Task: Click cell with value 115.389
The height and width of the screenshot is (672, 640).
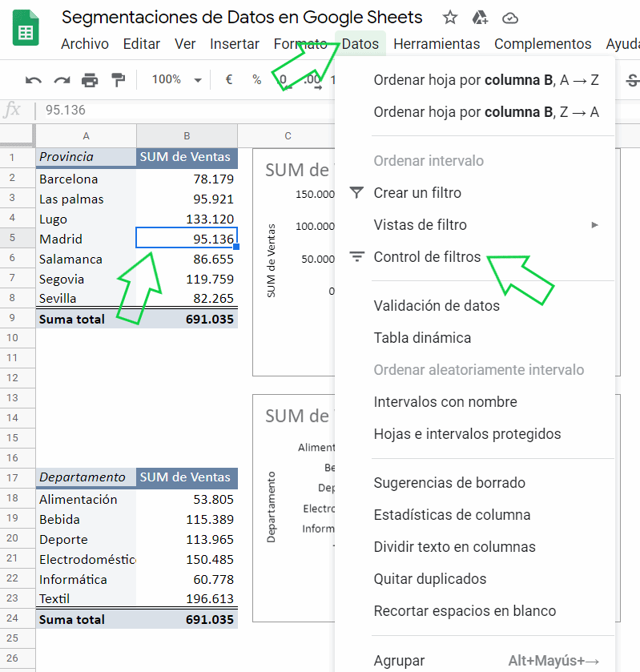Action: tap(187, 520)
